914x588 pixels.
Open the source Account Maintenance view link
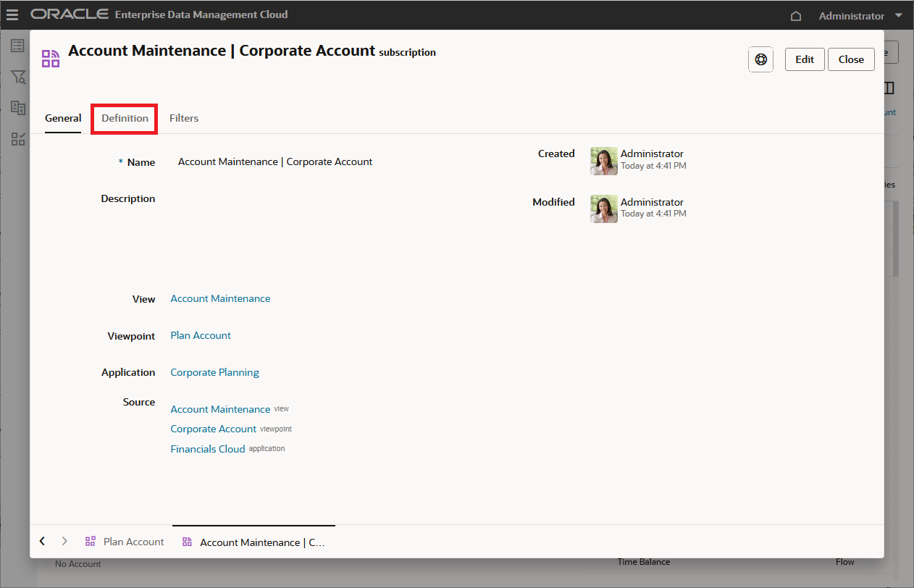click(220, 409)
